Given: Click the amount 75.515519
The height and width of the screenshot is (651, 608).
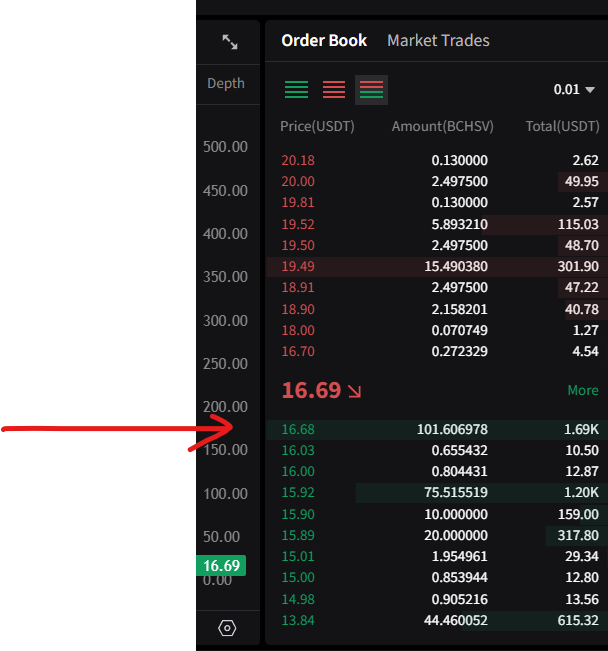Looking at the screenshot, I should pyautogui.click(x=456, y=493).
